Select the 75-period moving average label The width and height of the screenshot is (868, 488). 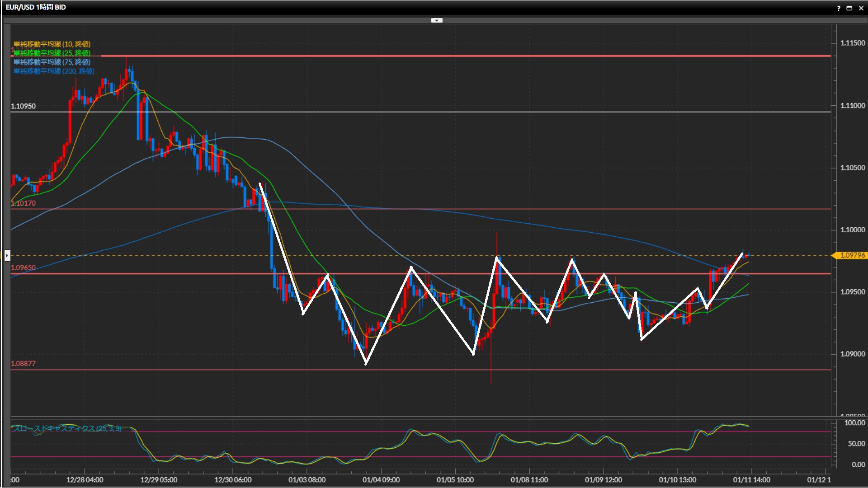click(x=52, y=62)
